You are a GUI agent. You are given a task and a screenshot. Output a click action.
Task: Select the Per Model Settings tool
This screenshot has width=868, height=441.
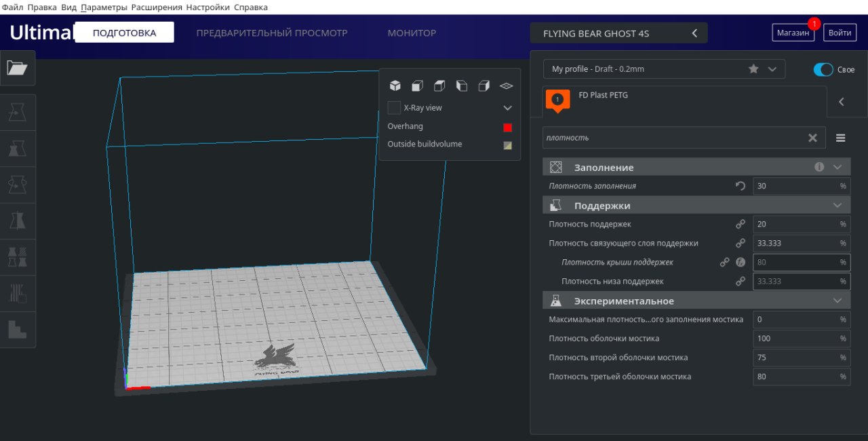17,257
